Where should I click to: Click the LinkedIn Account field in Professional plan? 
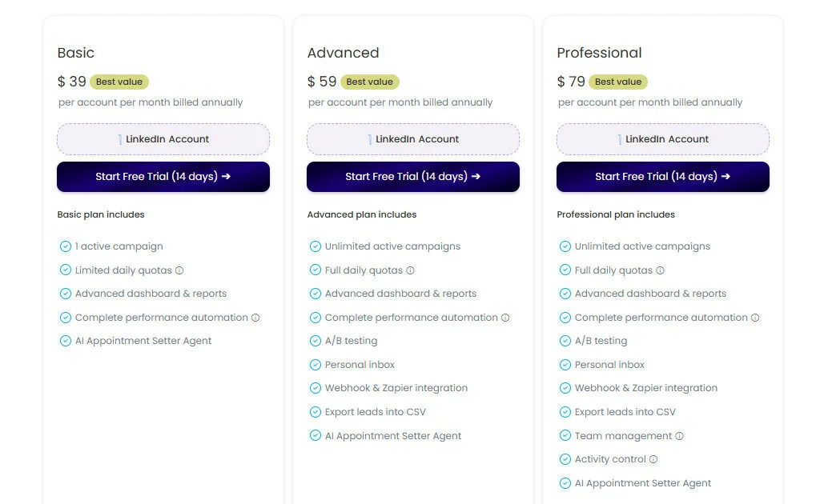click(x=662, y=138)
